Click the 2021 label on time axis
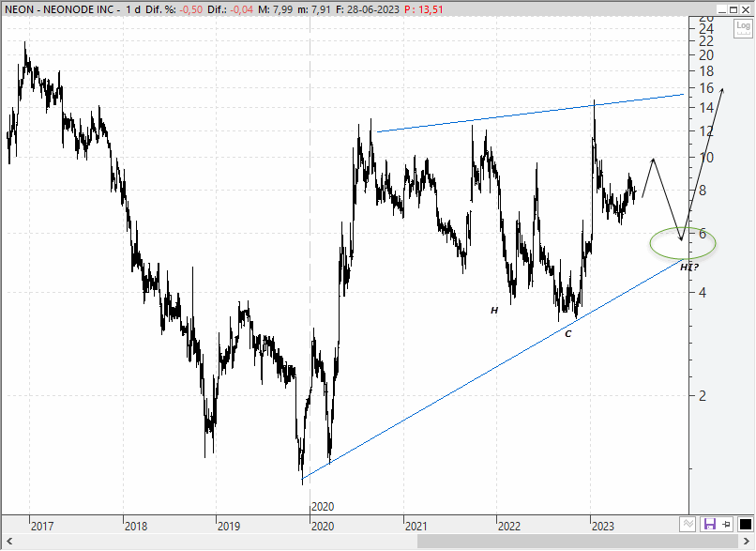 [416, 526]
